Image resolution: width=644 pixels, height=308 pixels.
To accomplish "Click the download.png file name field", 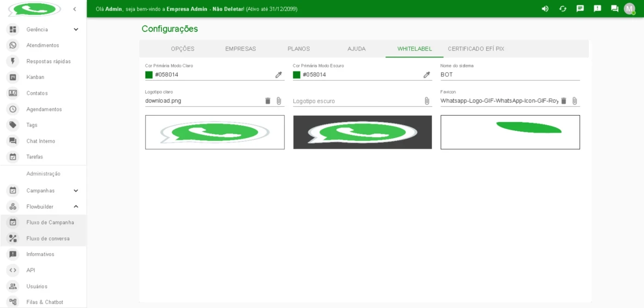I will [203, 101].
